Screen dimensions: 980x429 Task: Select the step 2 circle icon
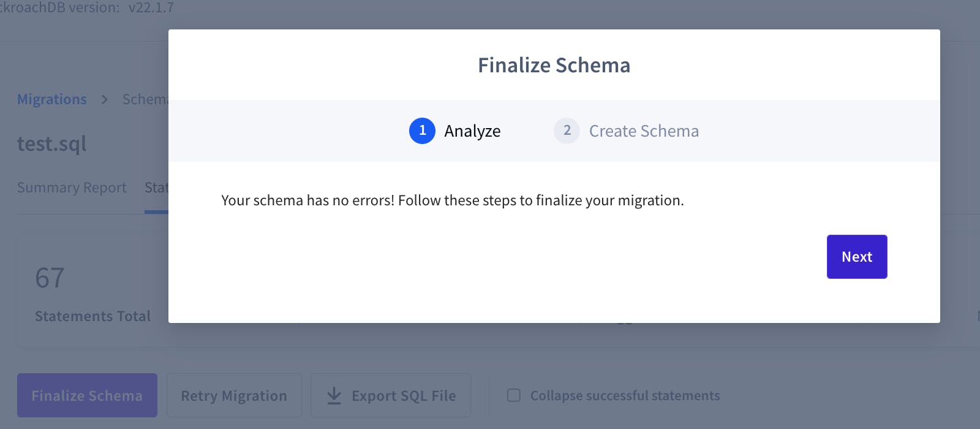coord(567,131)
